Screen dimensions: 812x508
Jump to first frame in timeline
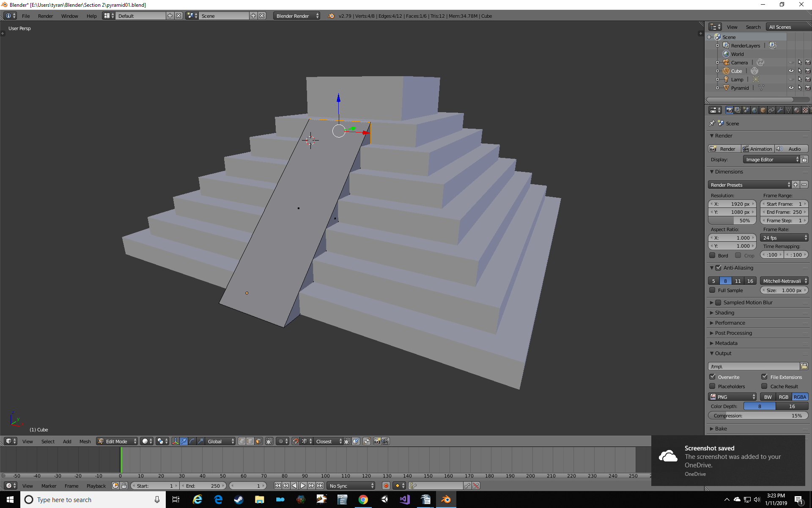coord(277,486)
